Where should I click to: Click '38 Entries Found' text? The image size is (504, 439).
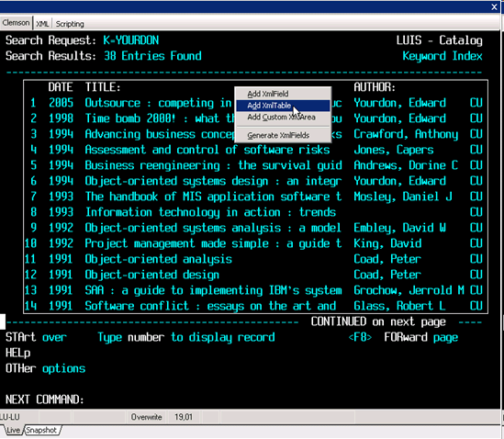coord(152,56)
